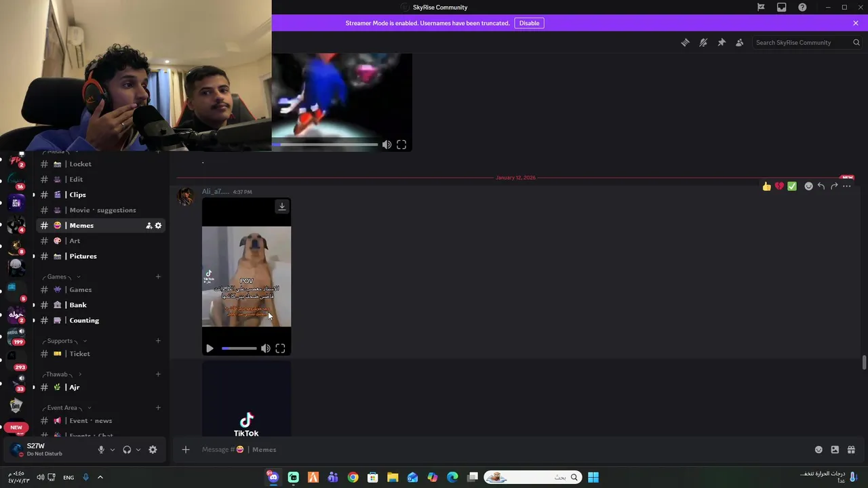Enter fullscreen on the dog video
Image resolution: width=868 pixels, height=488 pixels.
point(280,348)
